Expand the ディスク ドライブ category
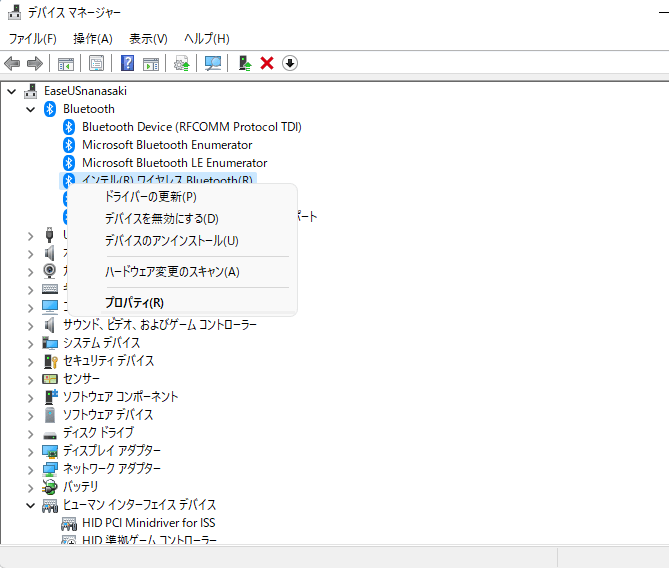Image resolution: width=669 pixels, height=568 pixels. (x=30, y=434)
